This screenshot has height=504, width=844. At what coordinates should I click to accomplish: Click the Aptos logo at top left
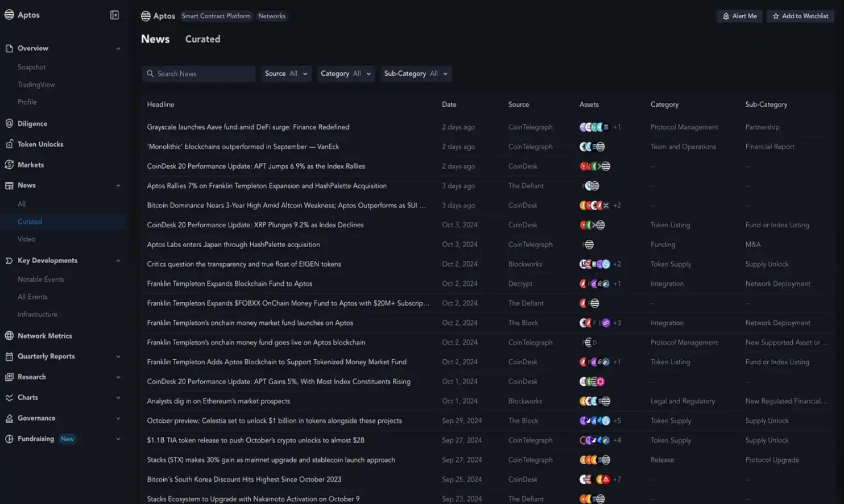tap(9, 15)
